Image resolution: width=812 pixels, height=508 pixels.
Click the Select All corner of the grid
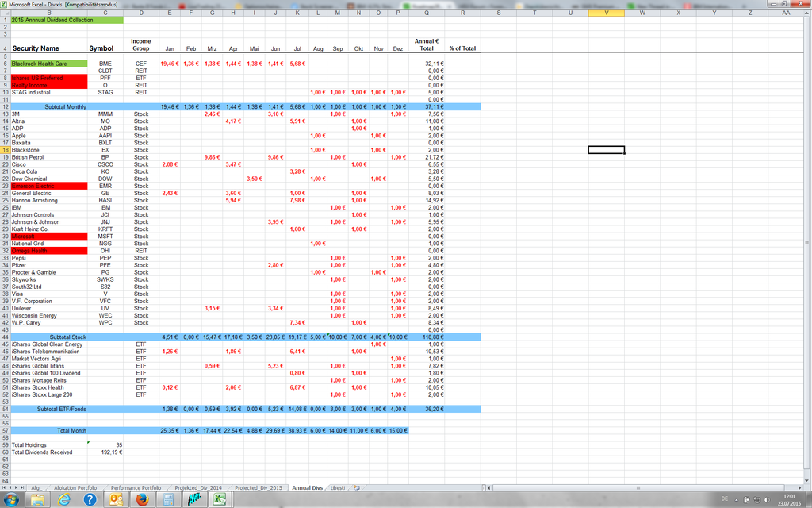(6, 13)
